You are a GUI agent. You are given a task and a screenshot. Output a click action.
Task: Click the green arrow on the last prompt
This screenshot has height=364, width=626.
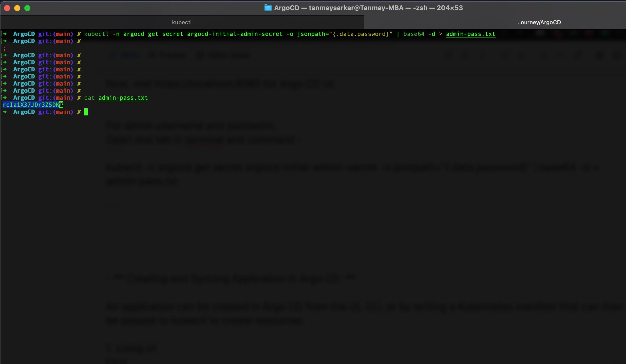click(5, 112)
